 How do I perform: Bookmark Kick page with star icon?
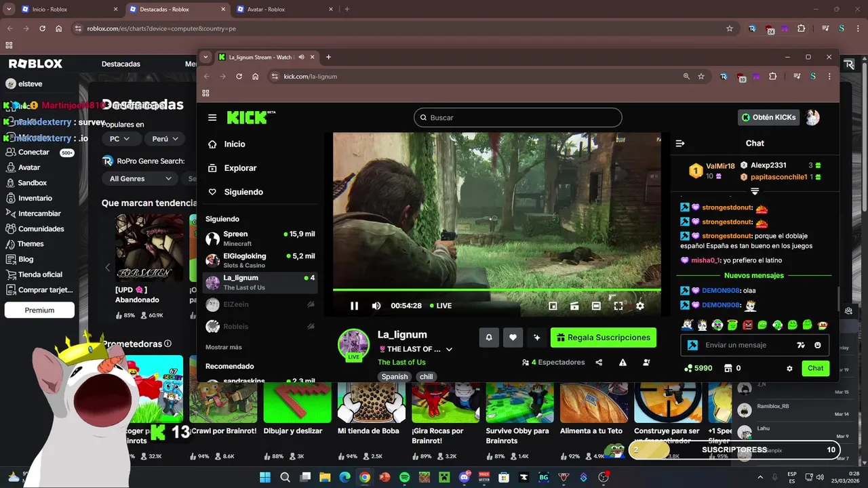click(701, 77)
